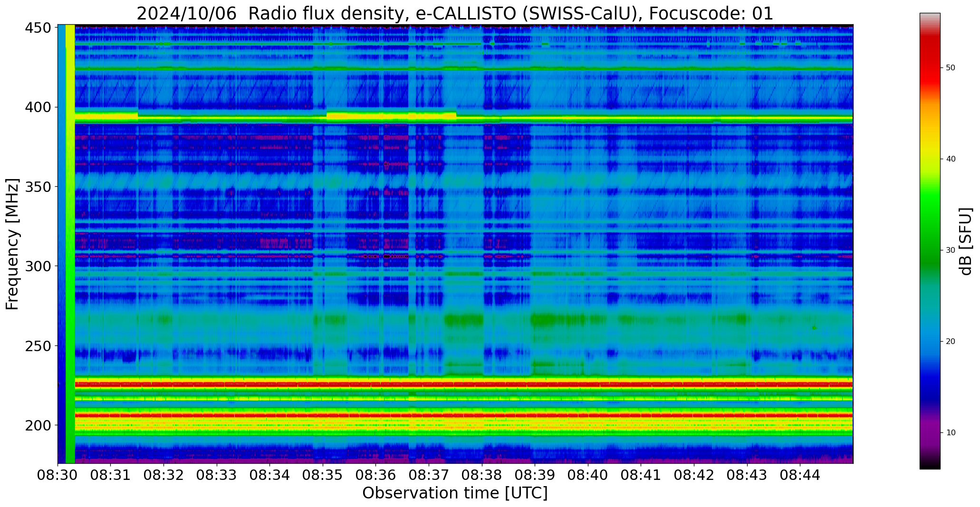Click the 08:41 time tick label
The height and width of the screenshot is (507, 980).
641,474
